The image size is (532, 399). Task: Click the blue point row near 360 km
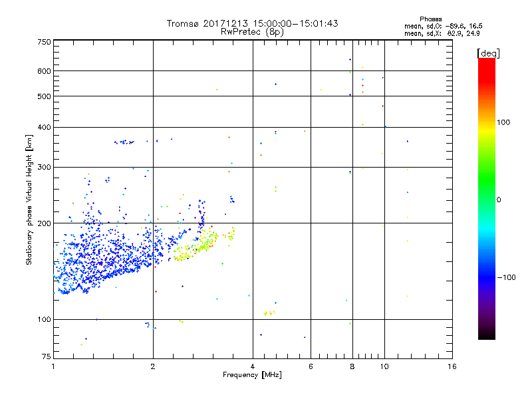(x=124, y=142)
